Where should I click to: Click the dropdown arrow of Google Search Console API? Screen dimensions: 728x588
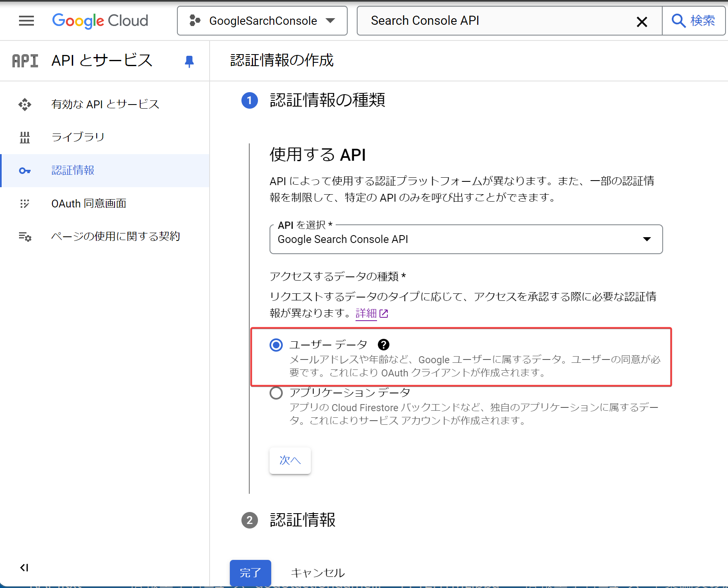pyautogui.click(x=647, y=239)
